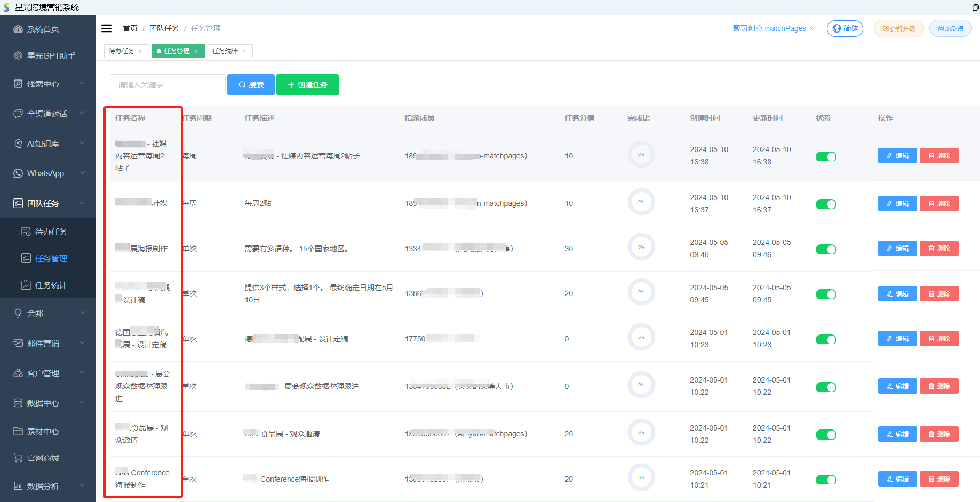Viewport: 980px width, 502px height.
Task: Expand 邮件营销 menu chevron
Action: coord(82,343)
